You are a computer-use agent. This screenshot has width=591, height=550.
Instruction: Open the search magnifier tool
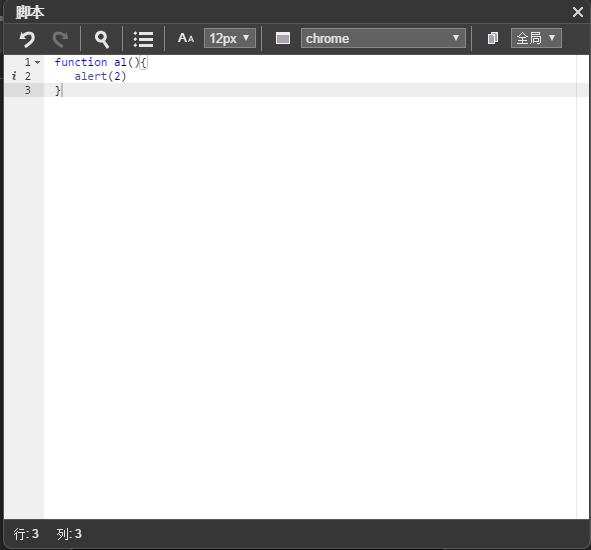pos(102,39)
